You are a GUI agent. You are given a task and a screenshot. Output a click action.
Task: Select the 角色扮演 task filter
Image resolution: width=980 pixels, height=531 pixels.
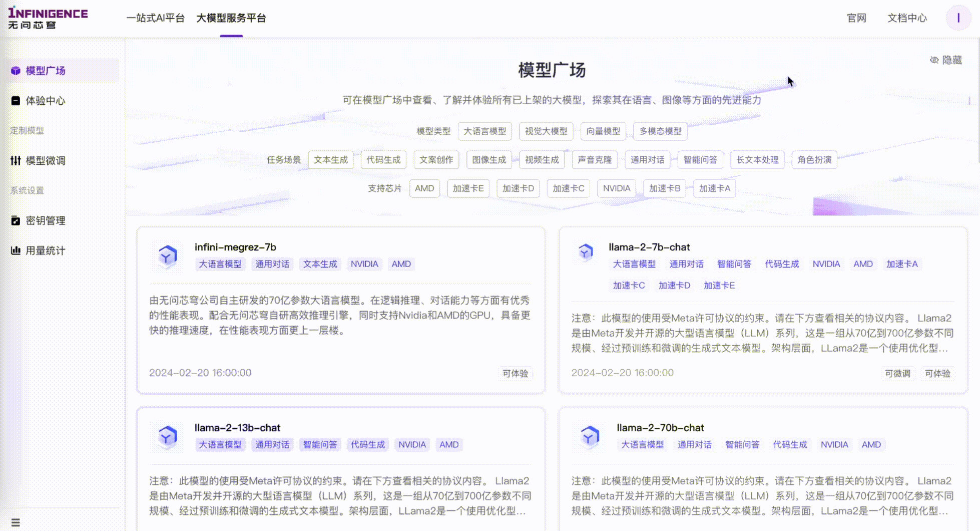pos(814,160)
